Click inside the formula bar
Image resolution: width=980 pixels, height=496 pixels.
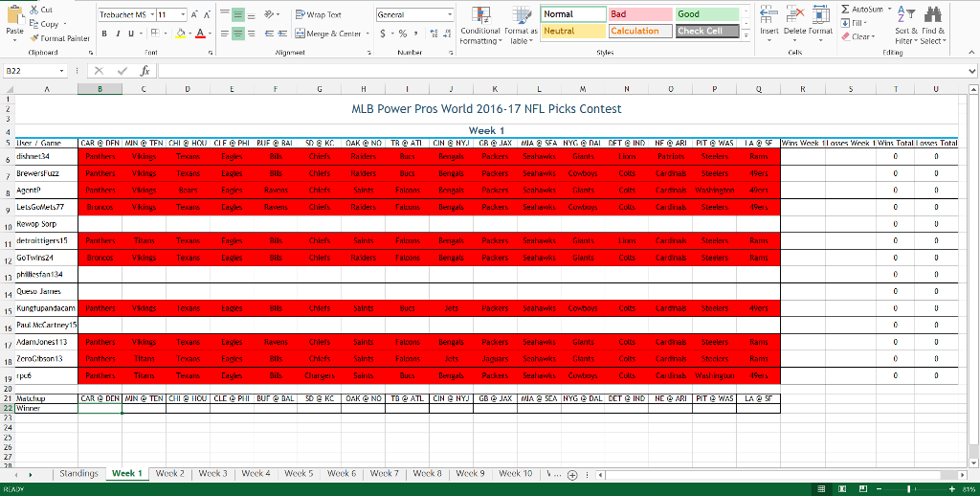coord(563,71)
